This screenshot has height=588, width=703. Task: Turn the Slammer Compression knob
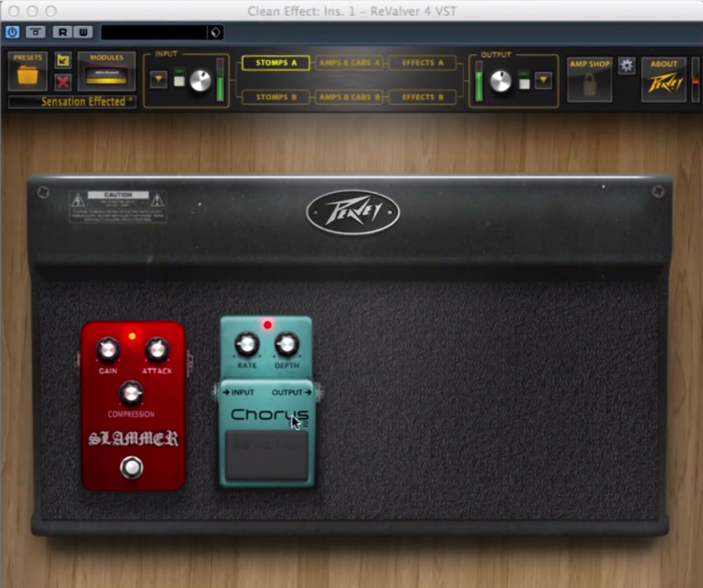click(131, 393)
